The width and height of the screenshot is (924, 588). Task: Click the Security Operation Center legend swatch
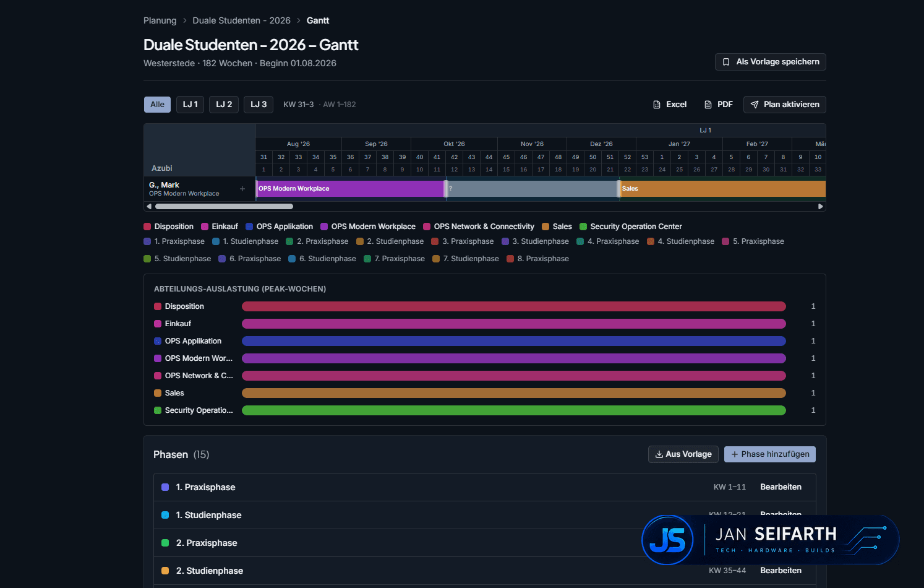(x=583, y=227)
